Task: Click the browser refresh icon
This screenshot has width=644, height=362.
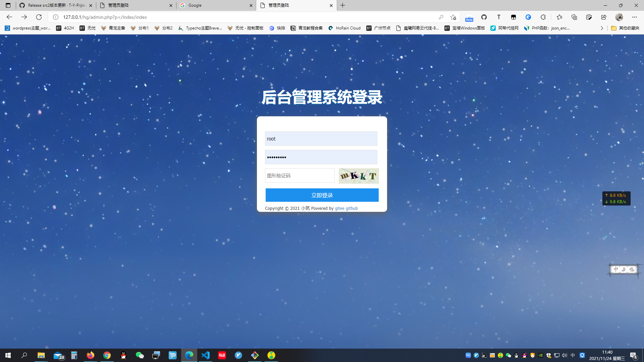Action: (39, 17)
